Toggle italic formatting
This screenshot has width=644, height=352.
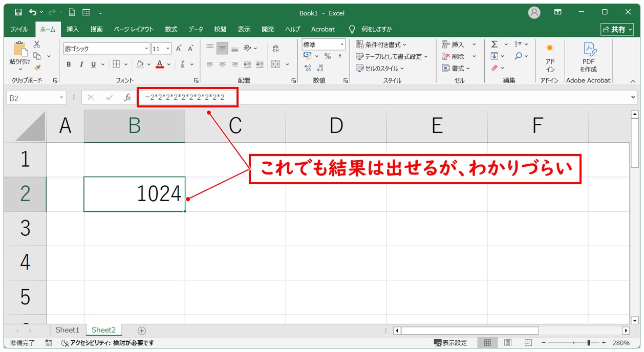(x=81, y=64)
